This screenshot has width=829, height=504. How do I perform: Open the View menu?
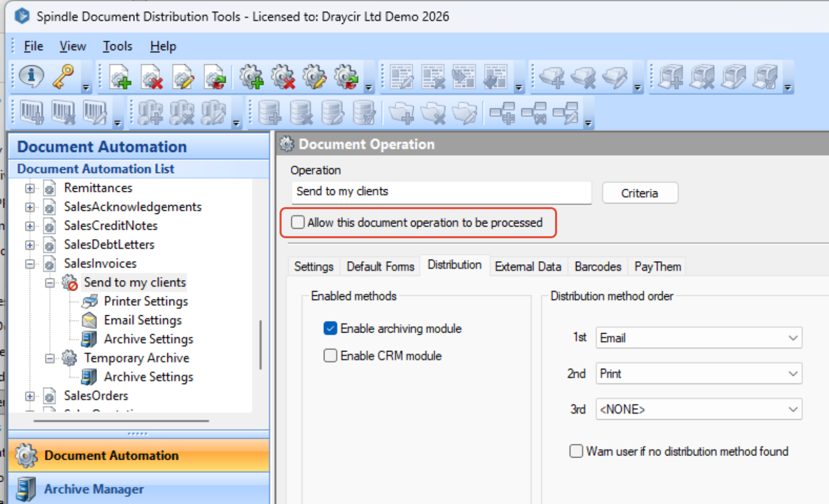click(73, 46)
